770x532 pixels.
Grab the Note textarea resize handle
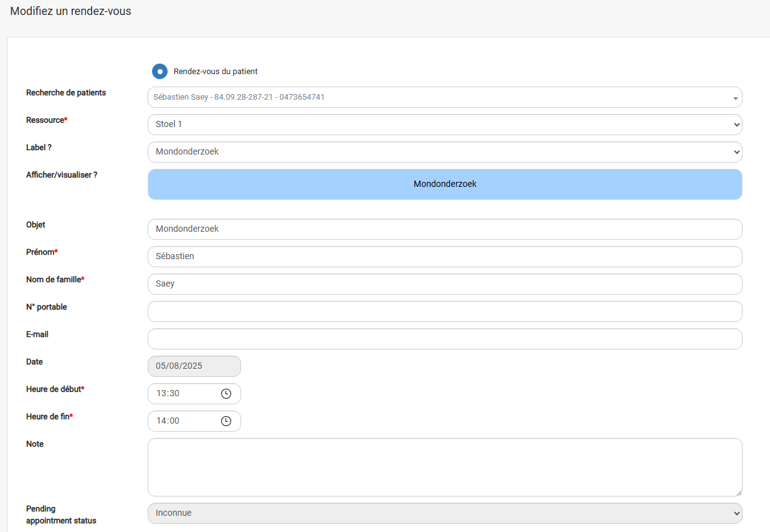point(738,492)
